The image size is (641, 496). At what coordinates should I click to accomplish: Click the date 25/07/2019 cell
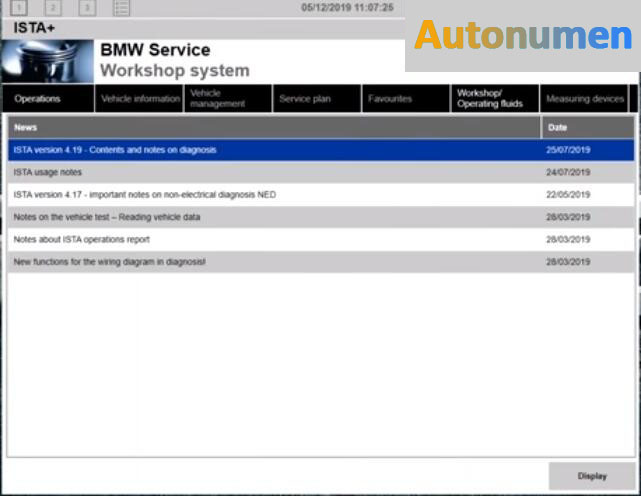tap(568, 150)
